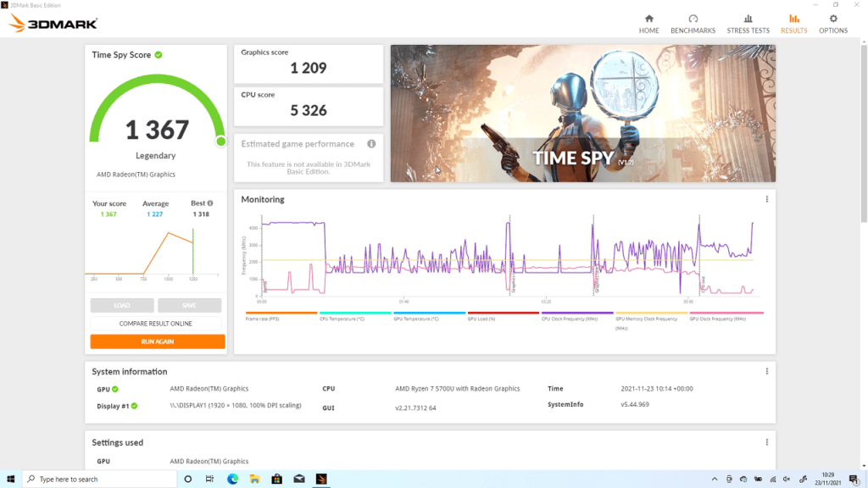Open the Monitoring panel three-dot menu
Viewport: 868px width, 488px height.
tap(766, 199)
